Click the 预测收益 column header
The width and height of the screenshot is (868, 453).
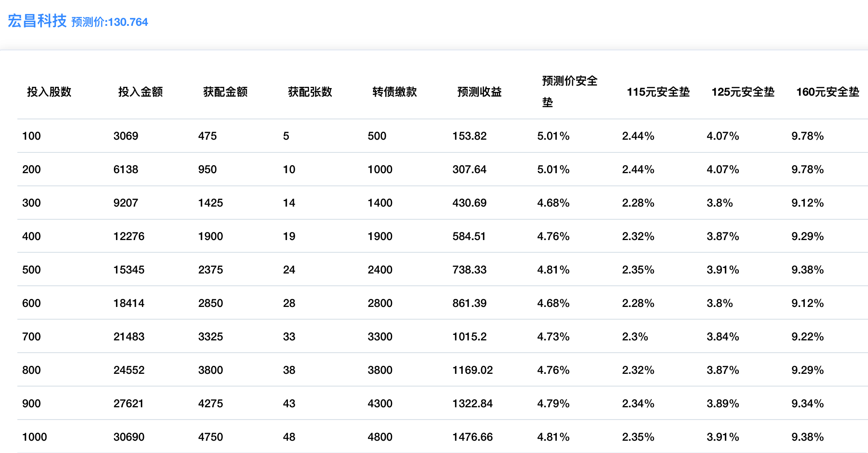click(x=479, y=92)
